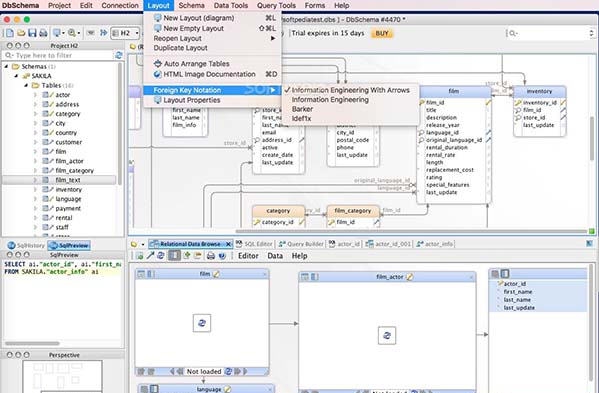599x393 pixels.
Task: Open the H2 connection dropdown
Action: (x=125, y=33)
